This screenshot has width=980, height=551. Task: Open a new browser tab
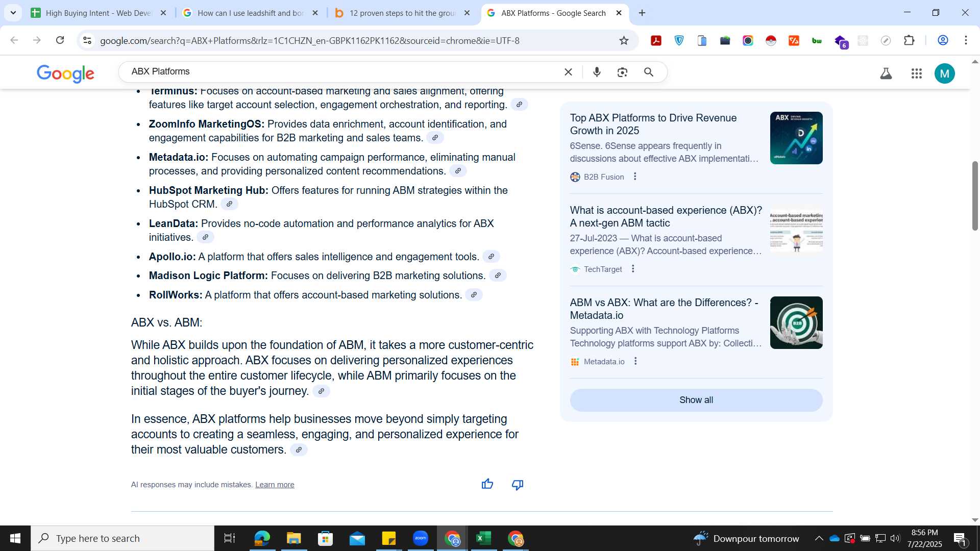pos(642,13)
